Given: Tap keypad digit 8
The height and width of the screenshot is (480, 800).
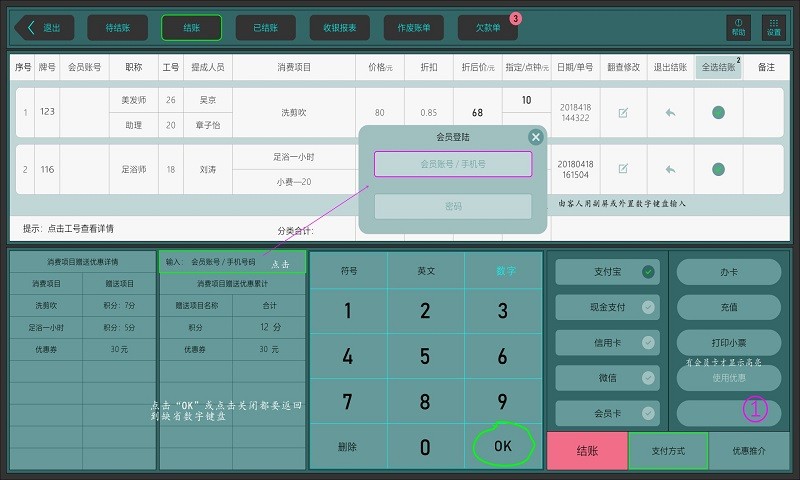Looking at the screenshot, I should pos(426,401).
